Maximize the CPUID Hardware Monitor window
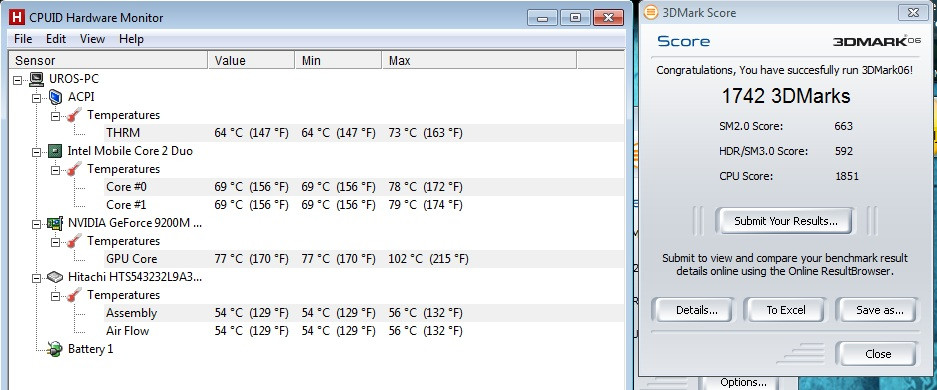The height and width of the screenshot is (390, 937). (575, 17)
